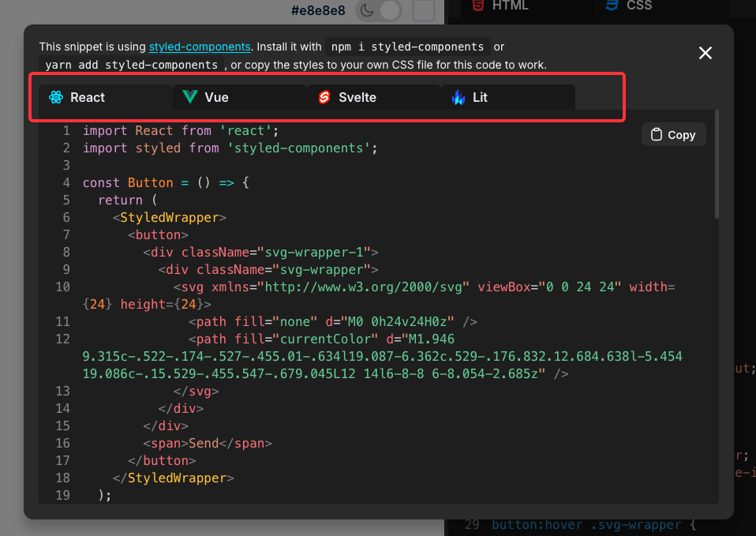
Task: Click 'const Button = () => {' line
Action: (166, 183)
